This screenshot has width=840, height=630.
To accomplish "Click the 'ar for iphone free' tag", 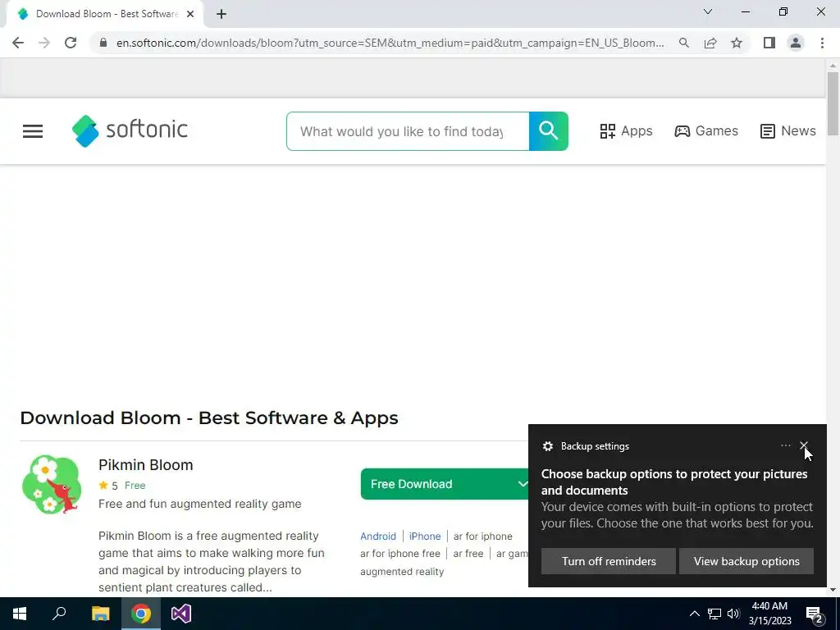I will (x=400, y=554).
